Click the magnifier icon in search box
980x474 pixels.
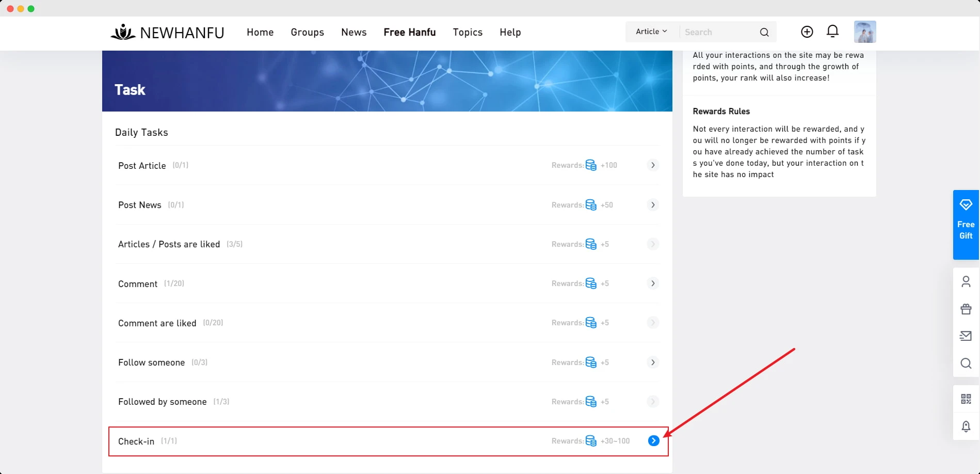(x=764, y=33)
